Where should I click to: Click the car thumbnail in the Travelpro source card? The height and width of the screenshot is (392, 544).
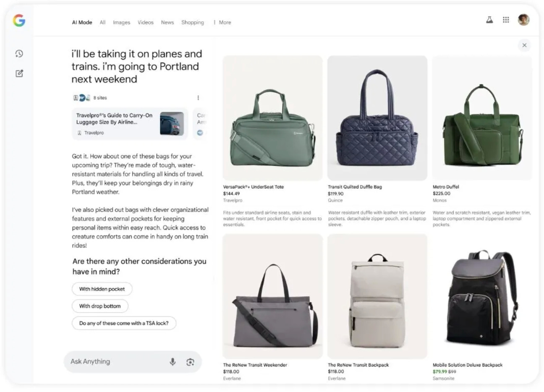tap(172, 123)
